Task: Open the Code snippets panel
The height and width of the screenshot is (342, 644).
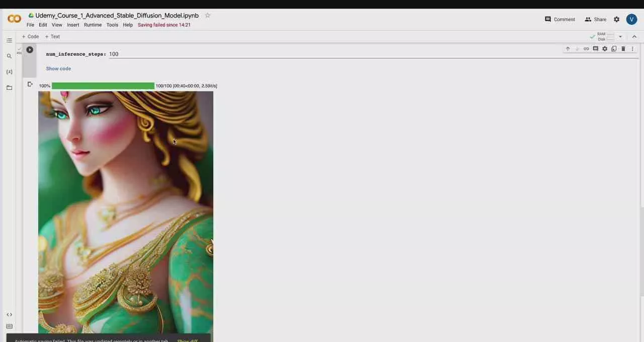Action: click(9, 315)
